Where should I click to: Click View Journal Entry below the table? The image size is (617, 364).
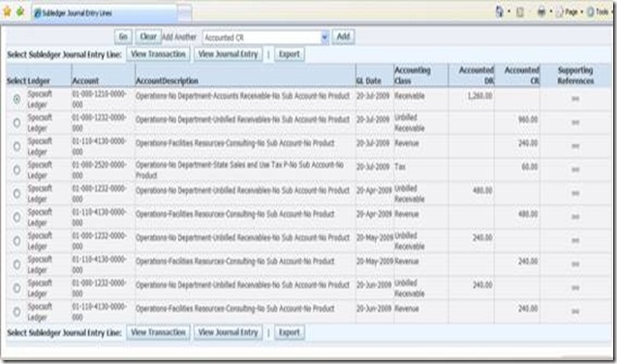(x=228, y=333)
